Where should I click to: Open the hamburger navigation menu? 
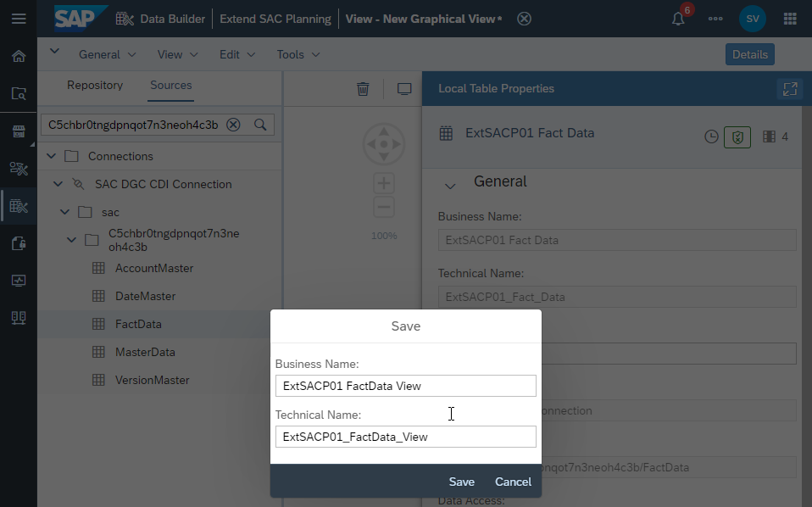(x=19, y=19)
